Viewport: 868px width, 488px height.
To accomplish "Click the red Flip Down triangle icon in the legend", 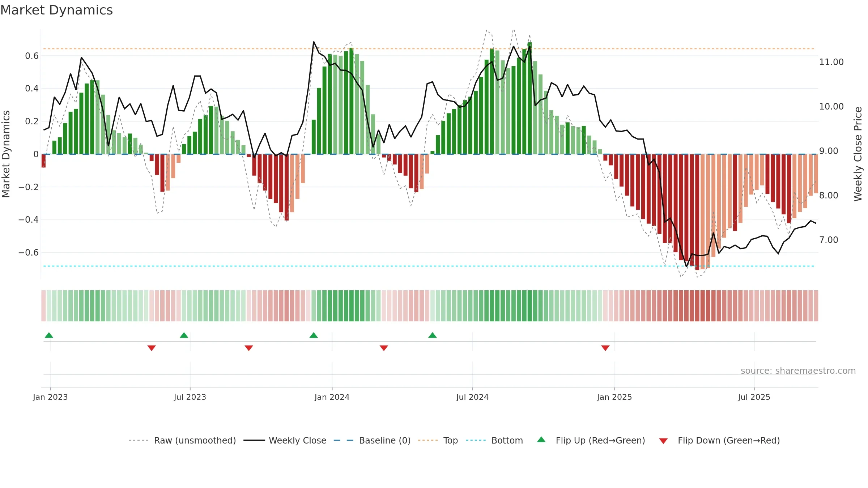I will pyautogui.click(x=663, y=441).
